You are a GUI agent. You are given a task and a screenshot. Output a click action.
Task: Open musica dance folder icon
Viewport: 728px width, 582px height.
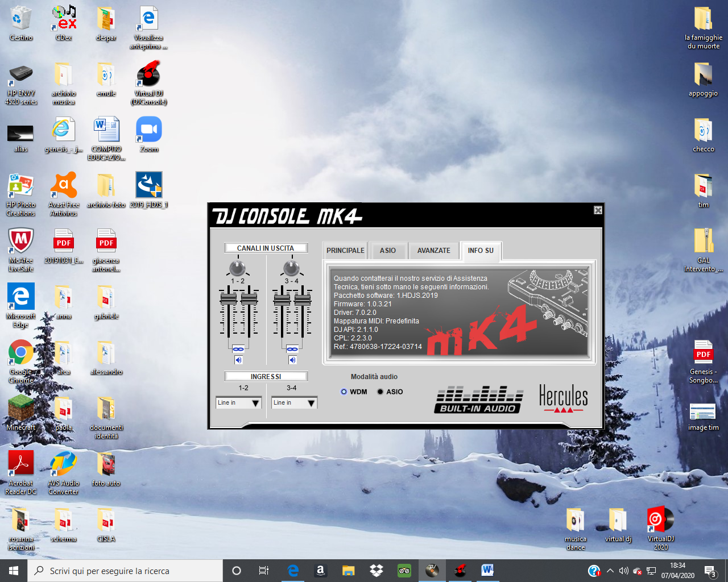tap(576, 529)
